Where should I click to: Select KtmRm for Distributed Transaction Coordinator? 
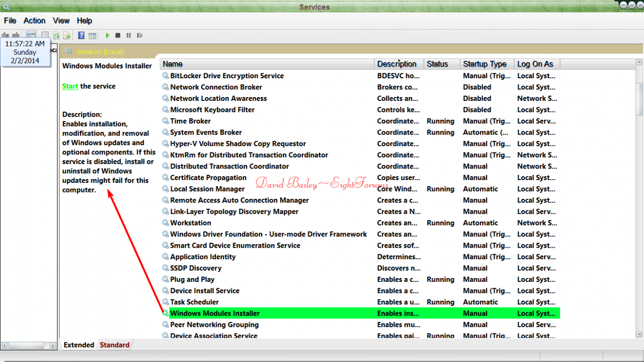pos(249,155)
